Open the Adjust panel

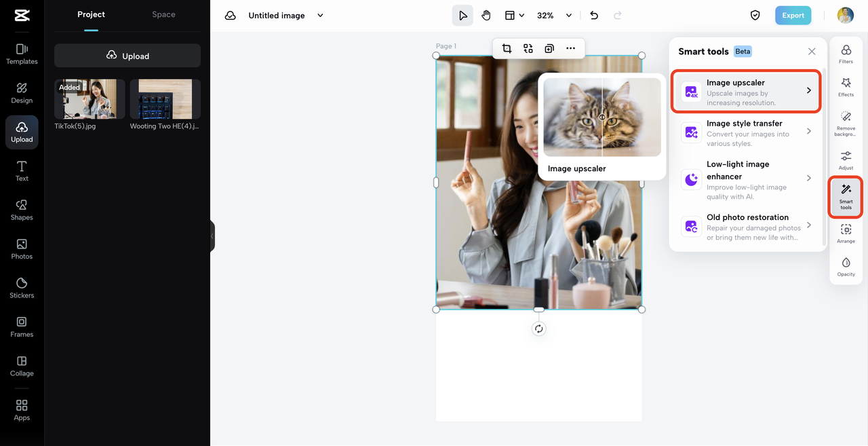click(846, 160)
